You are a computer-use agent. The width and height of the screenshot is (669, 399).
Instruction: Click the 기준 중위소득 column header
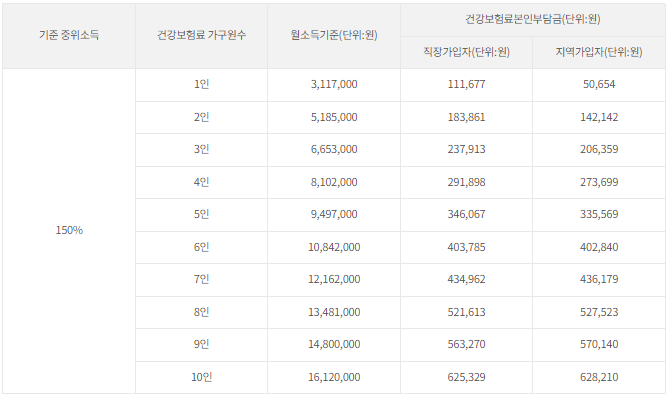click(x=69, y=35)
